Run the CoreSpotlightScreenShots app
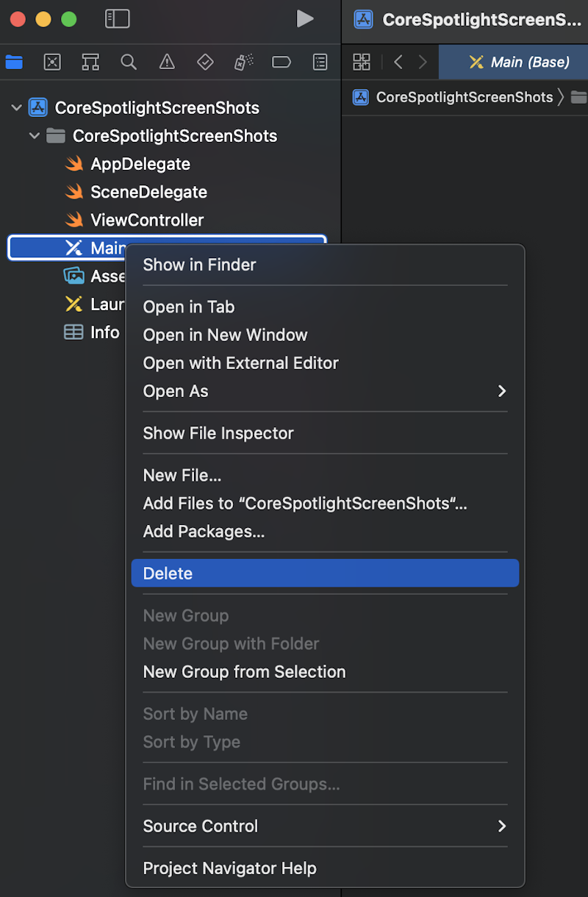The width and height of the screenshot is (588, 897). 306,19
